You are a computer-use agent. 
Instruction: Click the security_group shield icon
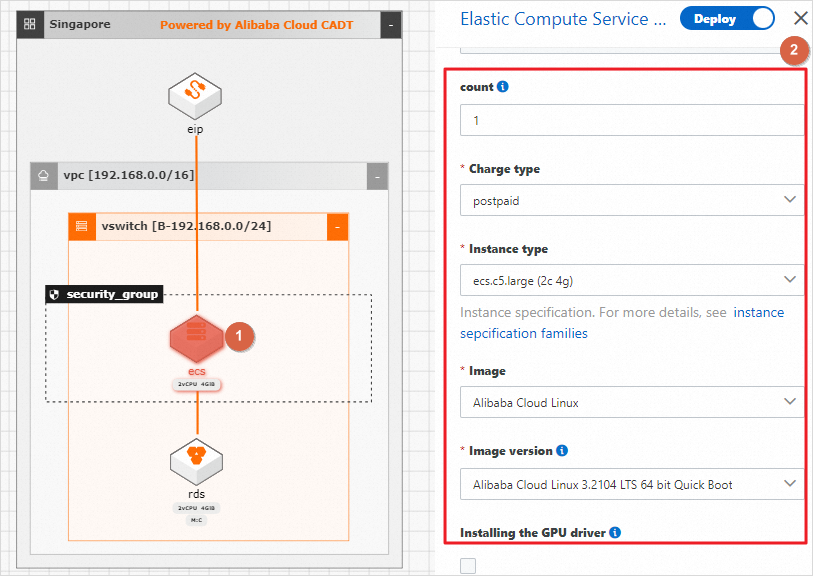click(55, 295)
